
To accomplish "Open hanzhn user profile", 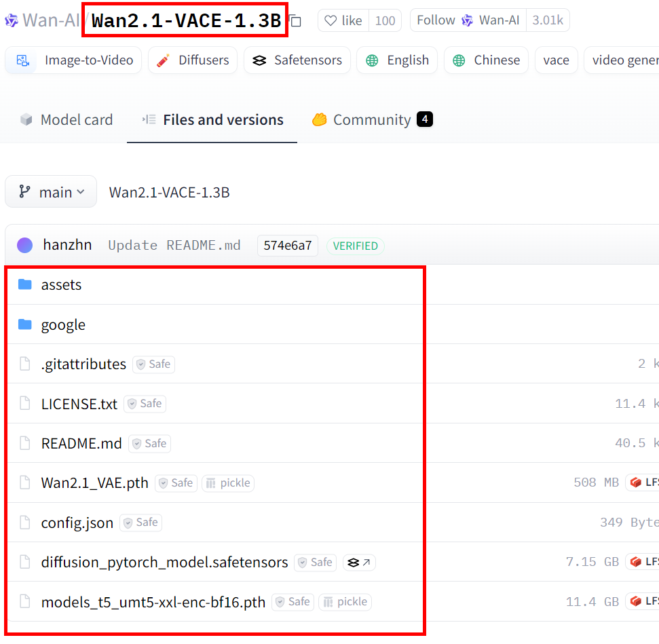I will (x=67, y=245).
